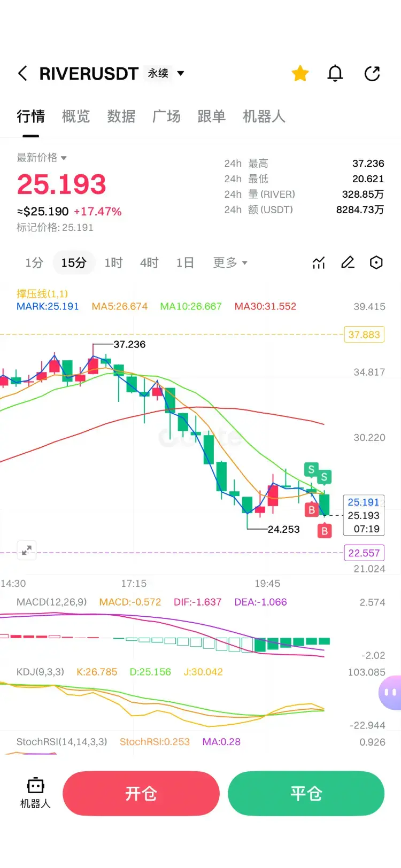Select 1日 timeframe
The height and width of the screenshot is (868, 401).
pos(185,262)
